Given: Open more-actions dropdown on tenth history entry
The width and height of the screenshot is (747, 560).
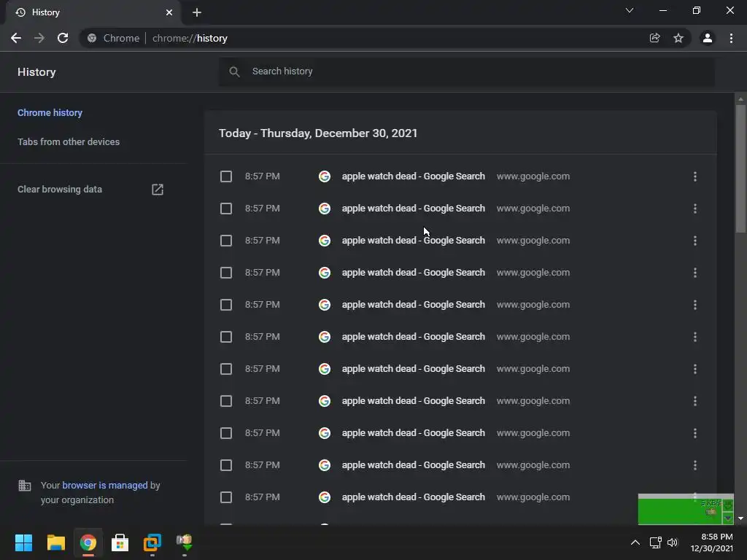Looking at the screenshot, I should (695, 465).
